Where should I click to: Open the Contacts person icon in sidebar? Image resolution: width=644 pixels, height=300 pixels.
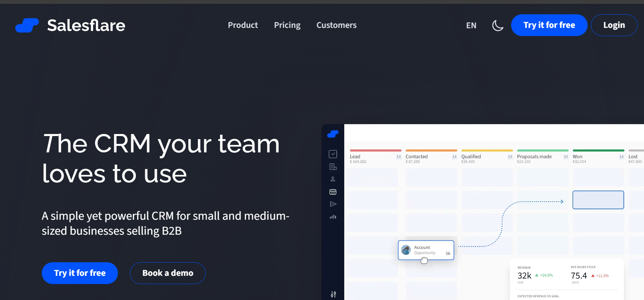[x=333, y=179]
